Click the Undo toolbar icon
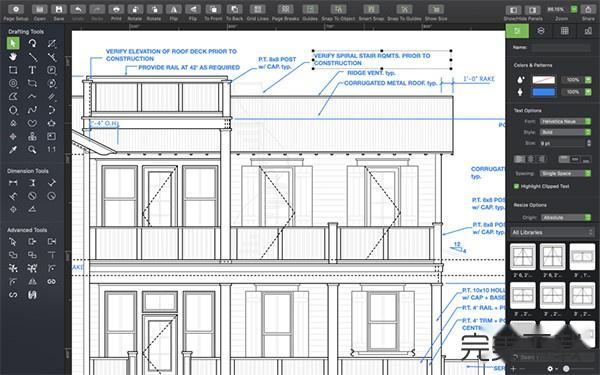 [x=78, y=9]
